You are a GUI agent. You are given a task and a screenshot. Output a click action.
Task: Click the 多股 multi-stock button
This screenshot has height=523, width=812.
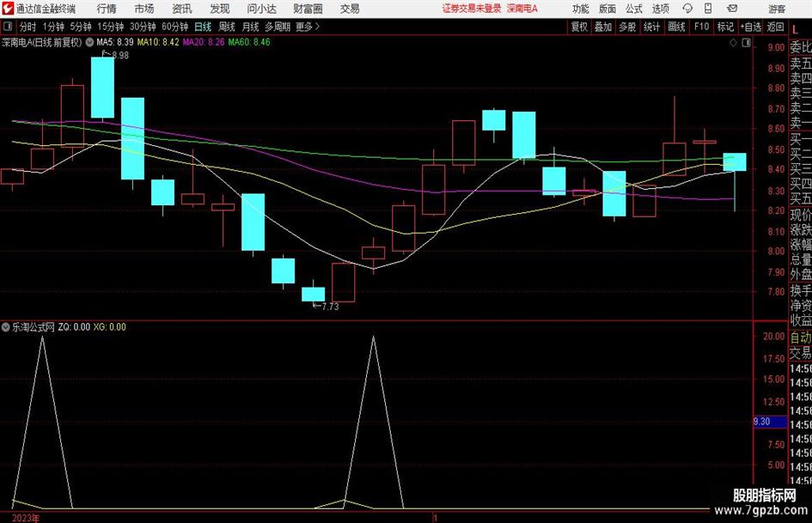pyautogui.click(x=627, y=27)
